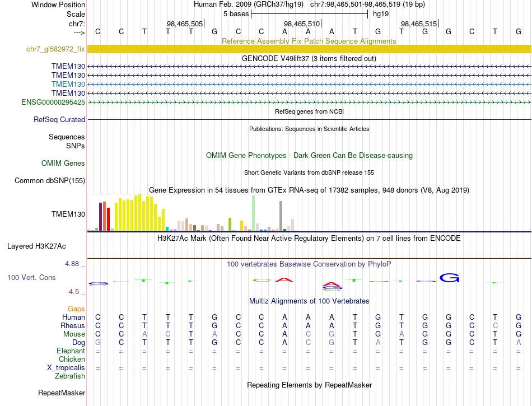Click the 5 bases scale bar

[310, 14]
